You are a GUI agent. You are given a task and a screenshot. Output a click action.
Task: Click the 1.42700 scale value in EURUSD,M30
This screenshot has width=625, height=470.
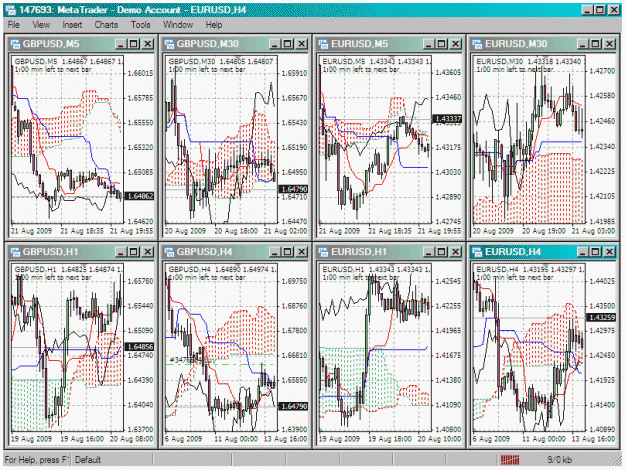[602, 71]
